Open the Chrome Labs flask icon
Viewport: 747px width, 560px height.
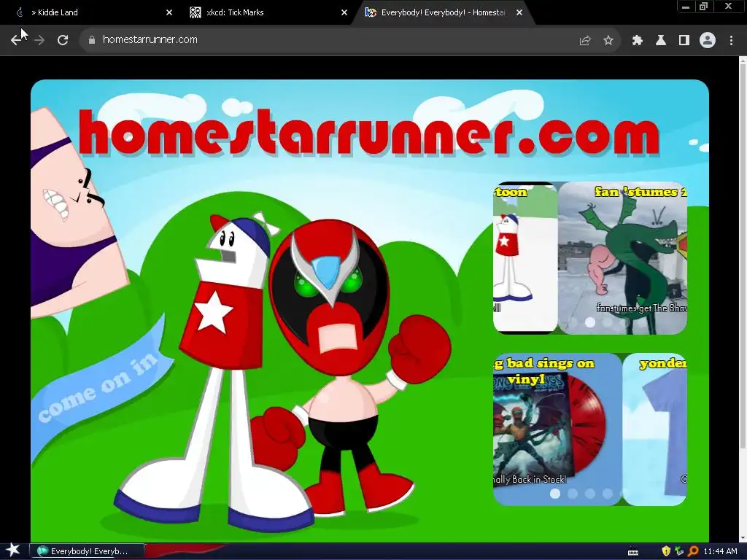[661, 41]
